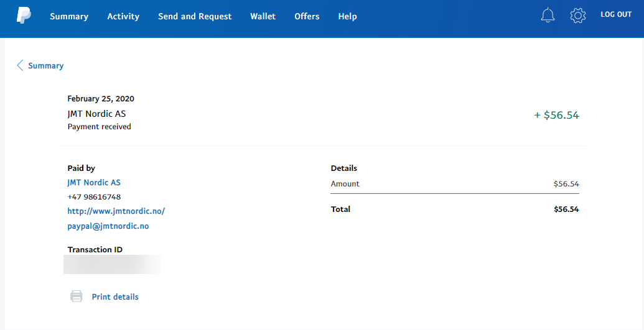Open the settings gear icon
Image resolution: width=644 pixels, height=330 pixels.
click(578, 16)
